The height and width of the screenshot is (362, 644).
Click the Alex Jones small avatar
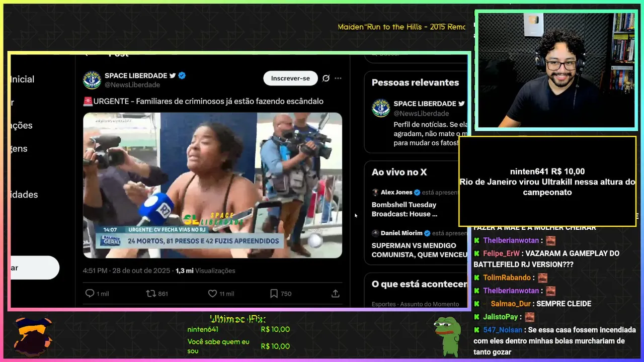coord(375,193)
